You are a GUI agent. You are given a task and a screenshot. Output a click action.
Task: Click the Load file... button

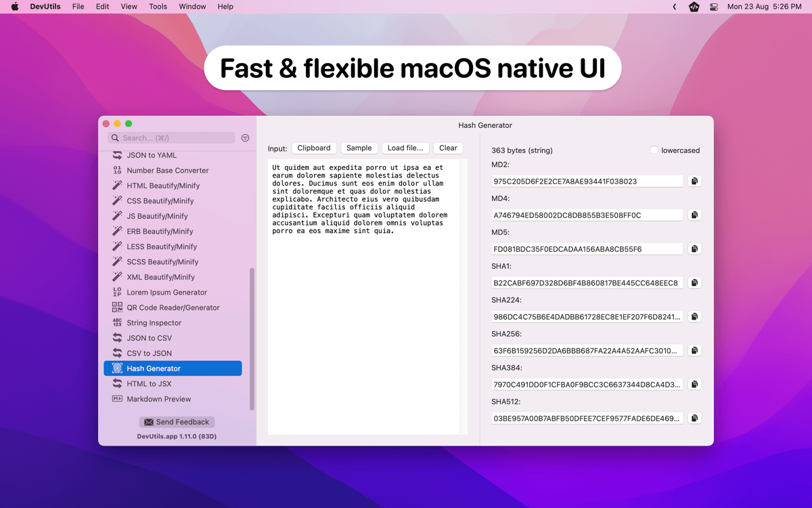pos(405,148)
